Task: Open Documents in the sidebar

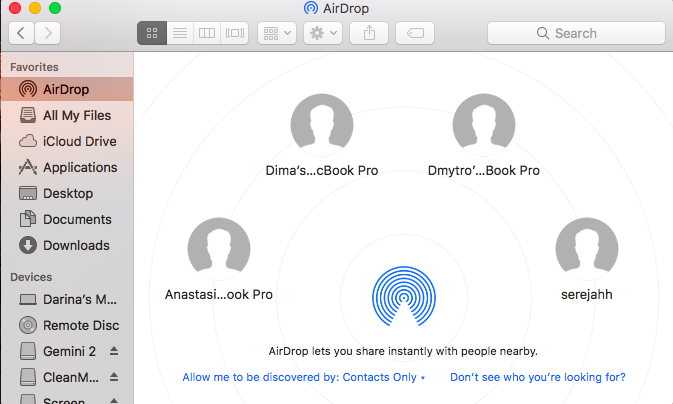Action: pos(67,219)
